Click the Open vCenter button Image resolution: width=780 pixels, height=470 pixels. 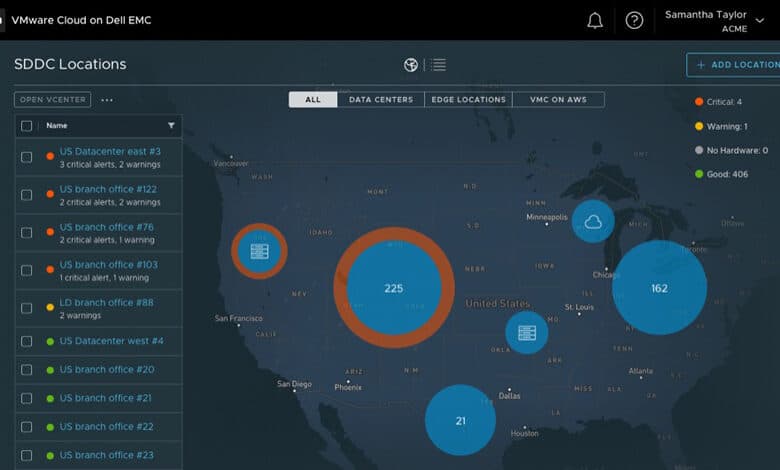coord(53,99)
